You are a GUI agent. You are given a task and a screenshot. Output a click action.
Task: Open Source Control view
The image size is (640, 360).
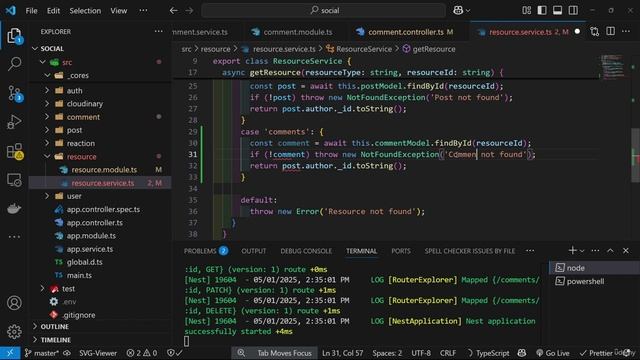[15, 93]
